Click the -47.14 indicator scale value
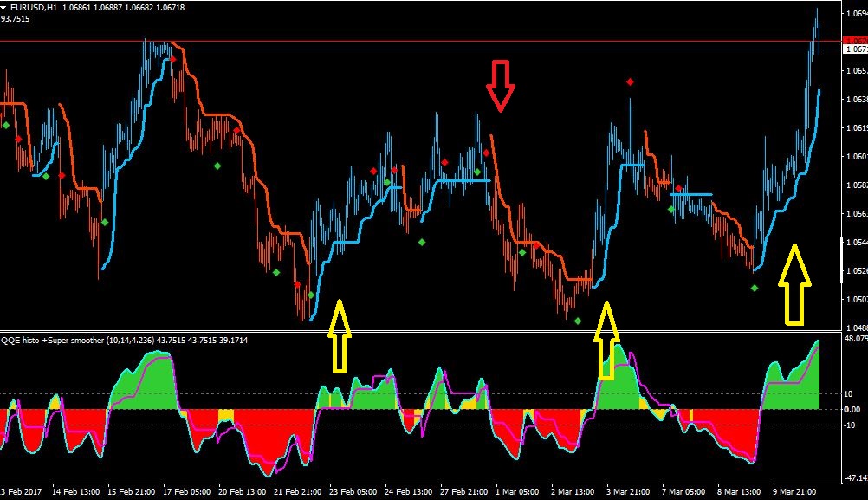Screen dimensions: 868x500 857,477
